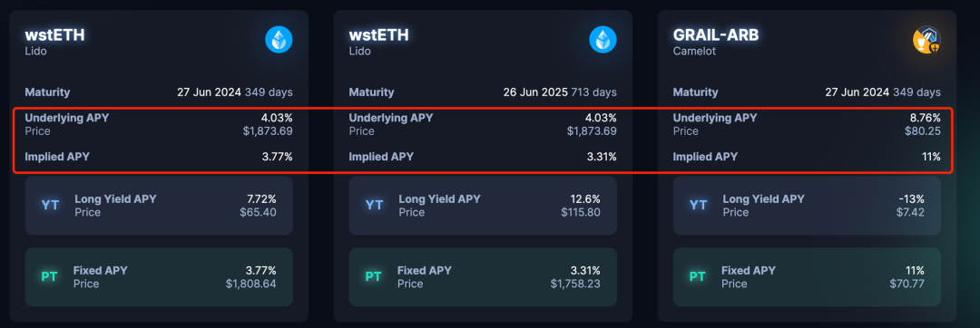The image size is (980, 328).
Task: Select YT badge beside 12.6% Long Yield APY
Action: tap(374, 205)
